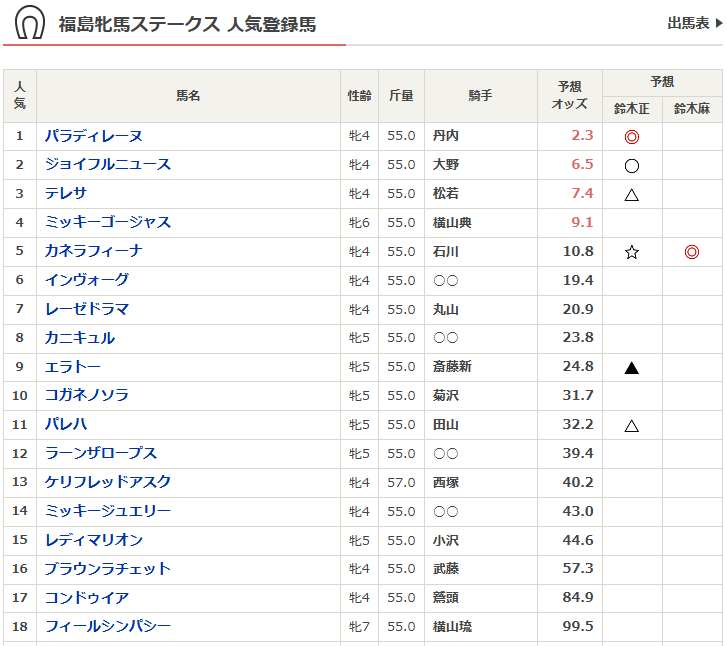Screen dimensions: 727x646
Task: Click the 騎手 column header
Action: [x=480, y=96]
